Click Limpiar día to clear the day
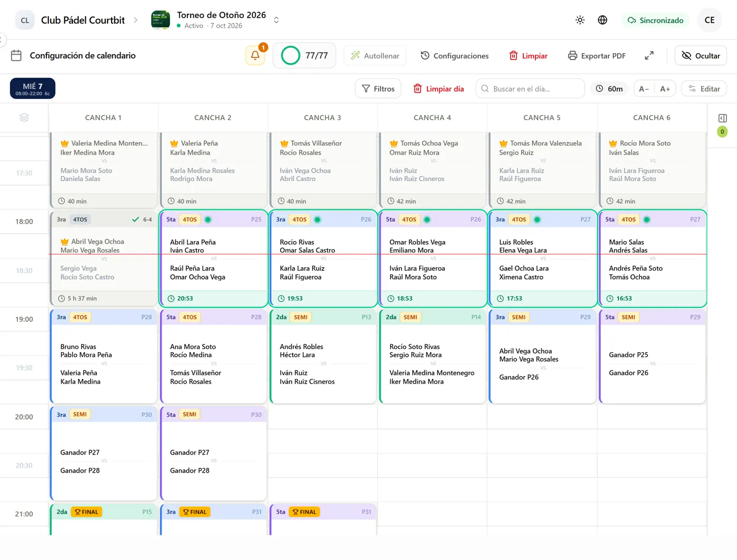737x560 pixels. [x=439, y=89]
